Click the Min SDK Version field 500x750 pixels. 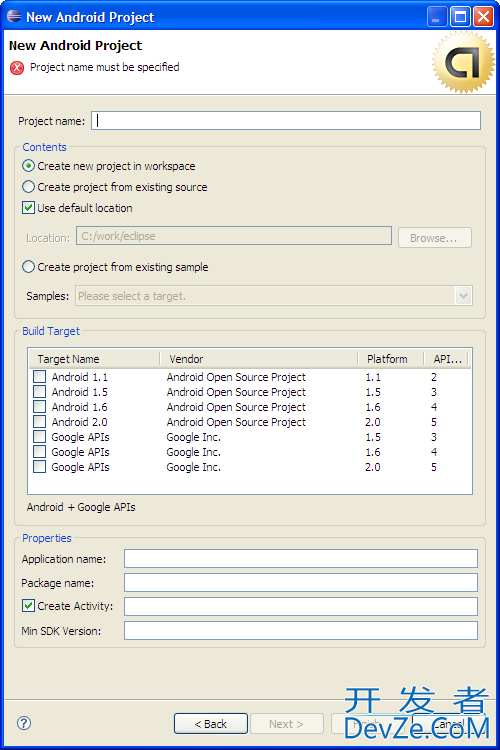[300, 630]
